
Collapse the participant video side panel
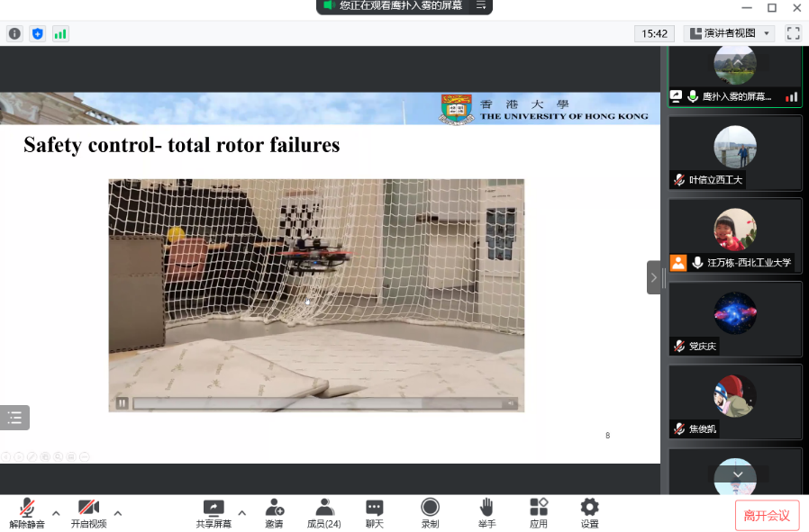(x=654, y=277)
